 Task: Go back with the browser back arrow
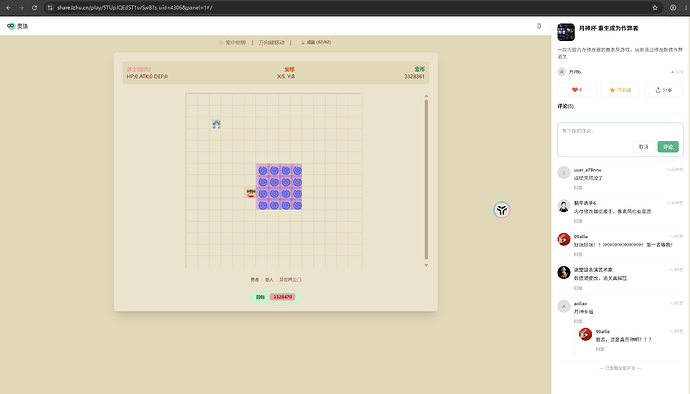coord(8,7)
